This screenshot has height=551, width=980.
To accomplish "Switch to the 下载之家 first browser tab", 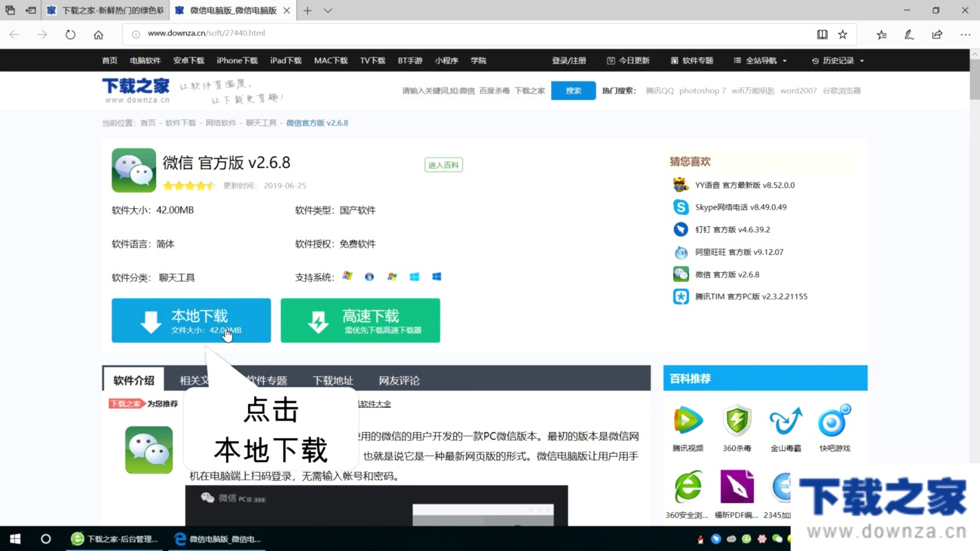I will coord(105,10).
